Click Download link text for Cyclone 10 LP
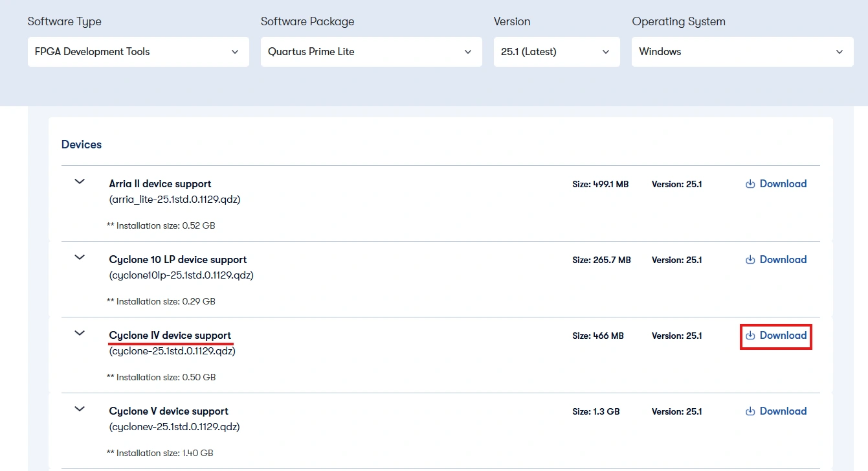This screenshot has height=471, width=868. click(783, 260)
